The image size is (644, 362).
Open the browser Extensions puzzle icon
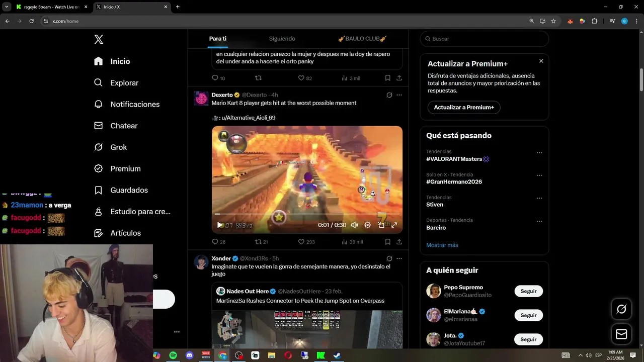pos(594,21)
